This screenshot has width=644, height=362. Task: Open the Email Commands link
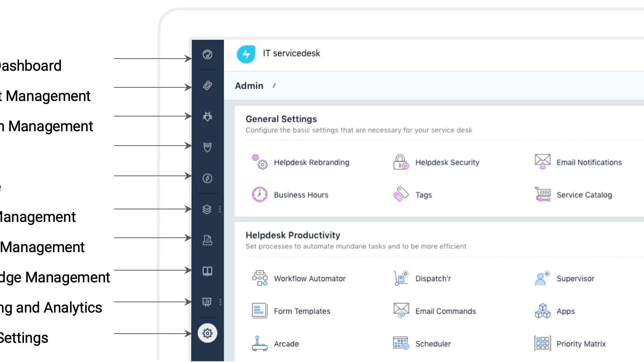[x=445, y=311]
